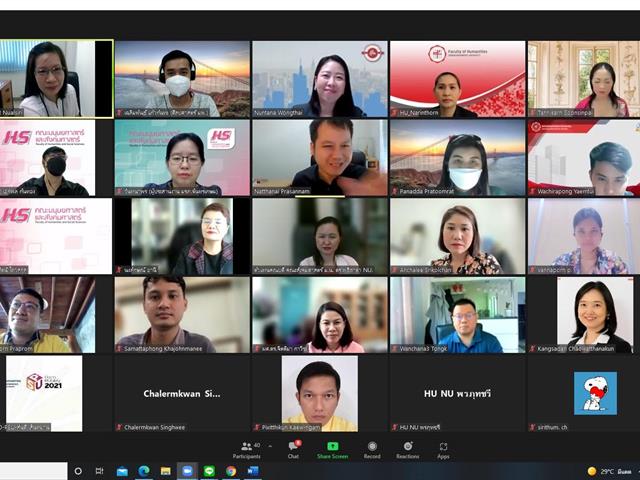Open File Explorer from the taskbar
Screen dimensions: 640x480
tap(165, 471)
